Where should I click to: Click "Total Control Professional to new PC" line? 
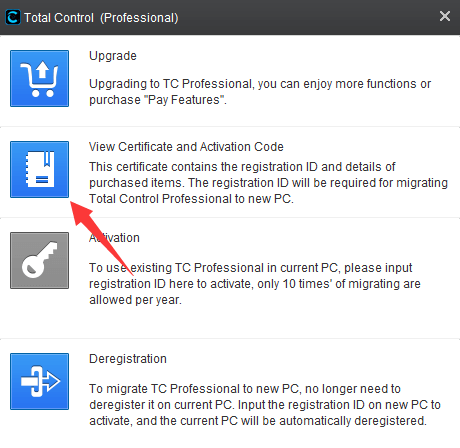click(x=191, y=199)
